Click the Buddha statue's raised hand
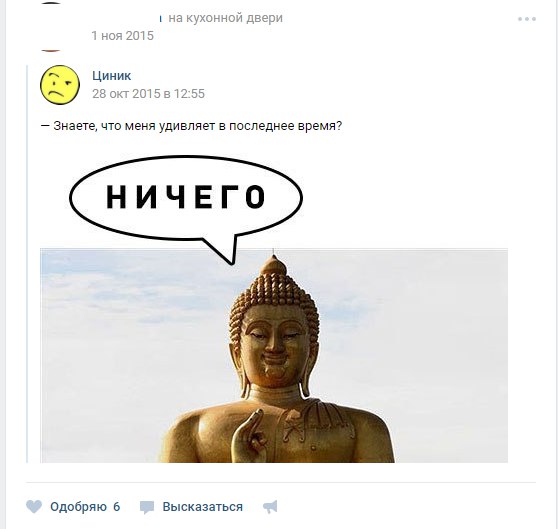558x529 pixels. coord(249,436)
